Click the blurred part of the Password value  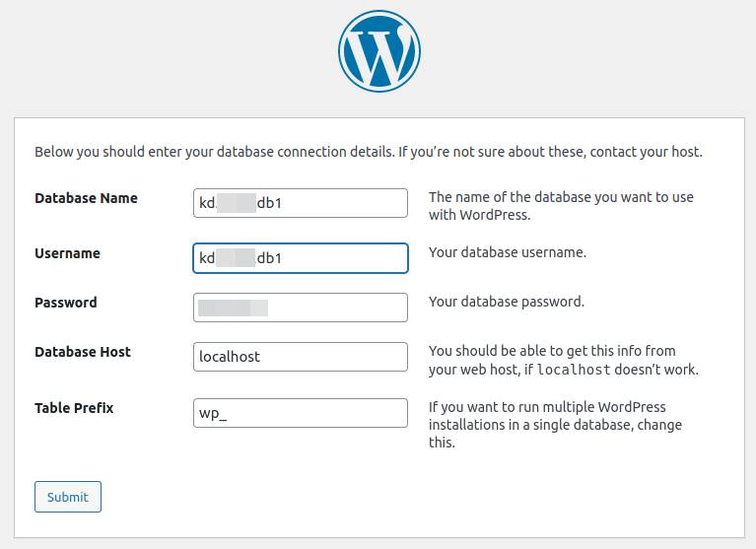pos(233,309)
